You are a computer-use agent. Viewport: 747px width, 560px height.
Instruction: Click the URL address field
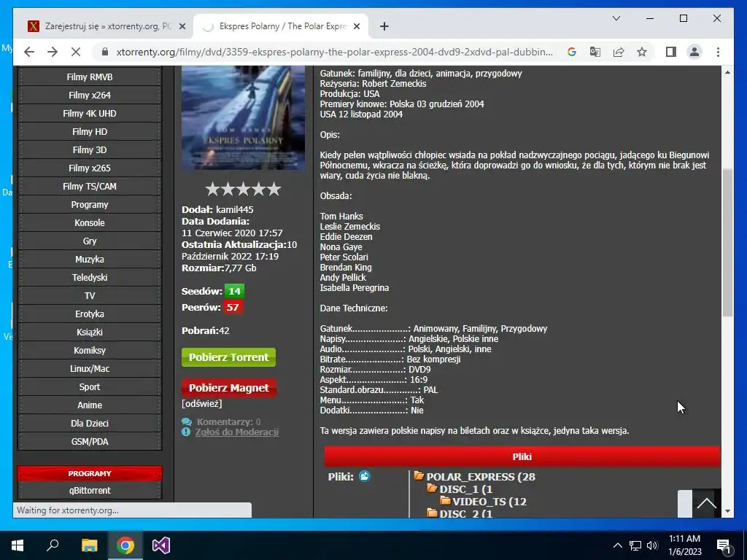click(x=334, y=52)
